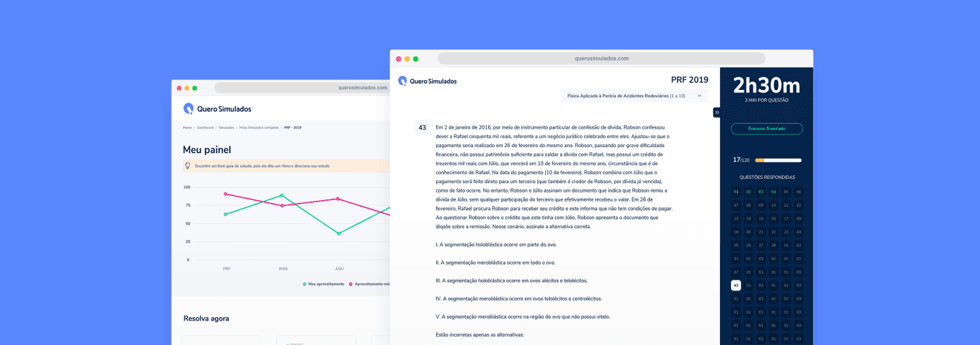Screen dimensions: 980x345
Task: Pick question 25 in the grid
Action: coord(736,245)
